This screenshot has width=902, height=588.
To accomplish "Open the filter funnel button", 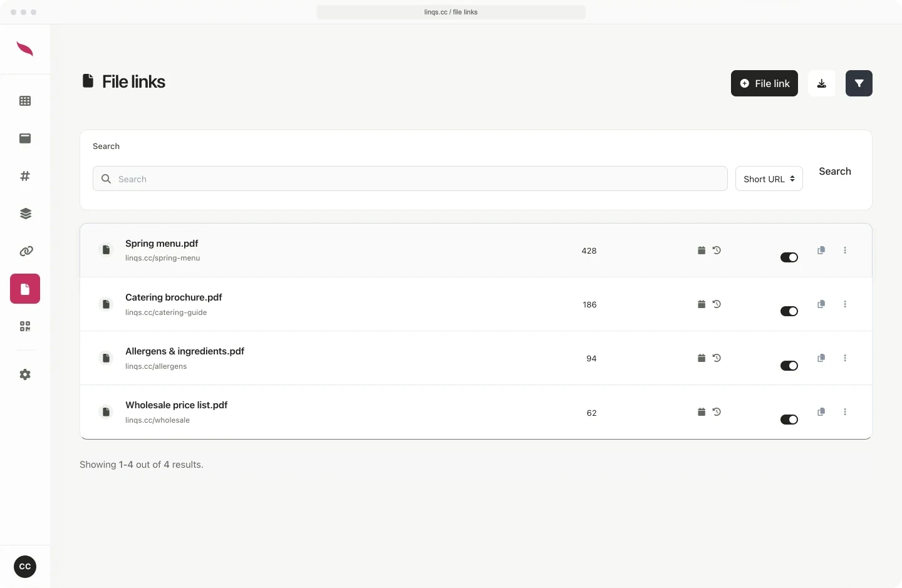I will (x=859, y=83).
